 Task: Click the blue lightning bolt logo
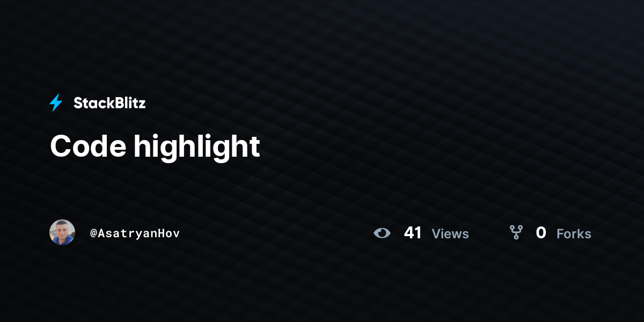click(x=56, y=103)
